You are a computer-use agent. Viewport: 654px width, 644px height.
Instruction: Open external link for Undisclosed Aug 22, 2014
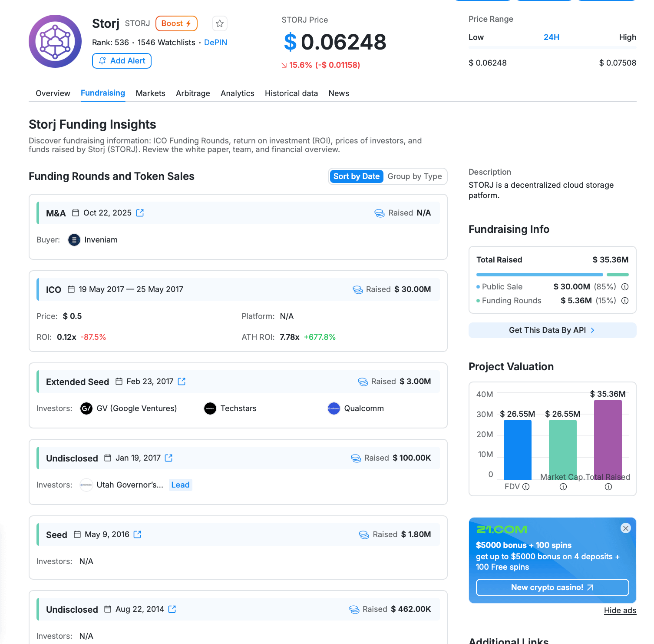point(172,609)
